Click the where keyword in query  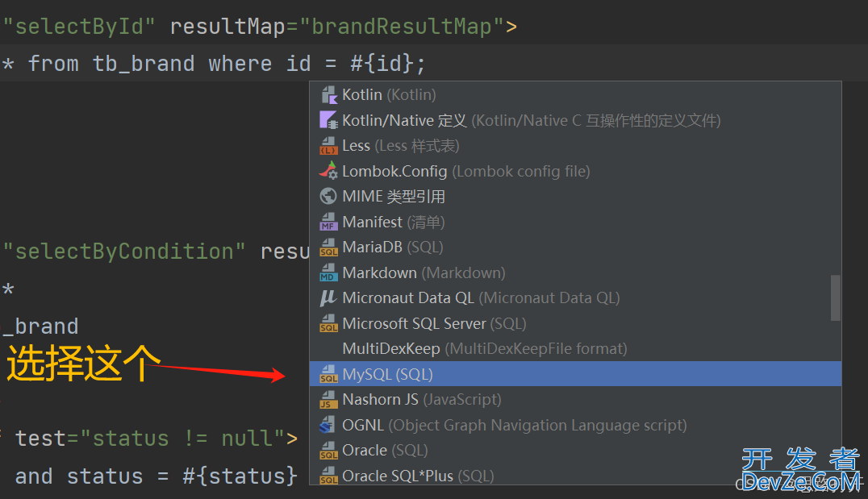[240, 64]
